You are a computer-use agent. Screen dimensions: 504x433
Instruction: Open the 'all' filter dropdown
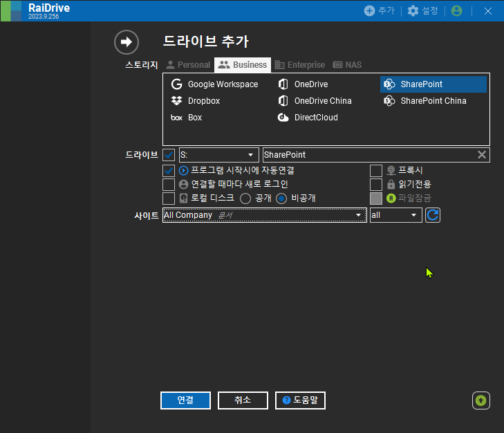click(x=396, y=215)
